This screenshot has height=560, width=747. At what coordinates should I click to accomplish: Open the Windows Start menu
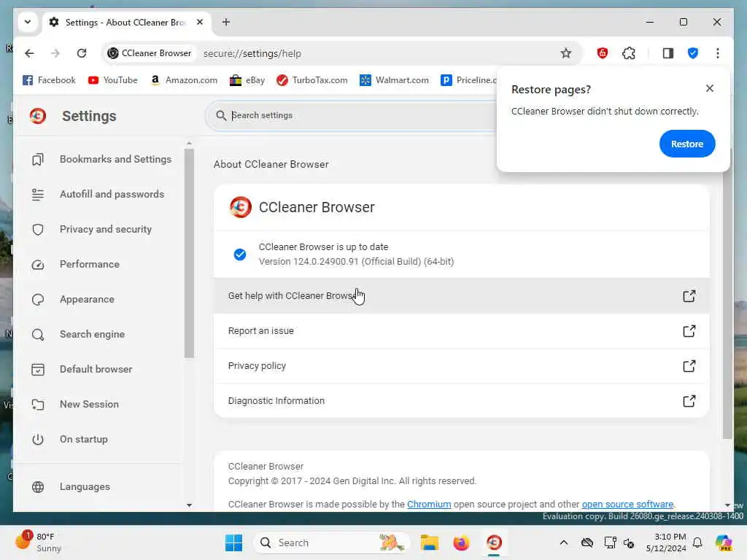(233, 542)
